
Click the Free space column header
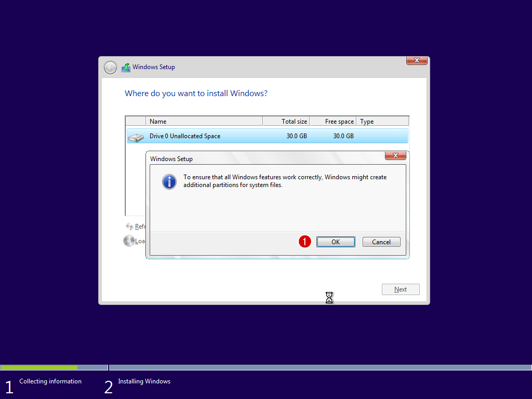[333, 122]
